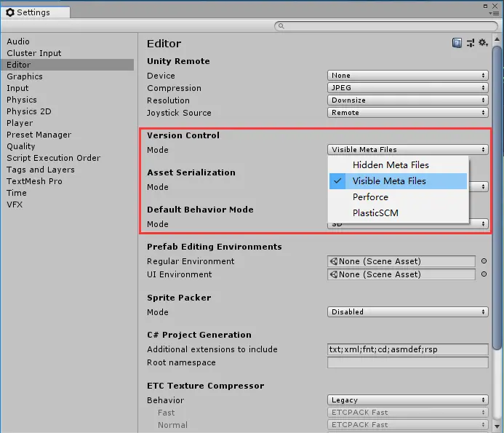Screen dimensions: 504x433
Task: Click the ETC Texture Compressor heading
Action: tap(205, 386)
